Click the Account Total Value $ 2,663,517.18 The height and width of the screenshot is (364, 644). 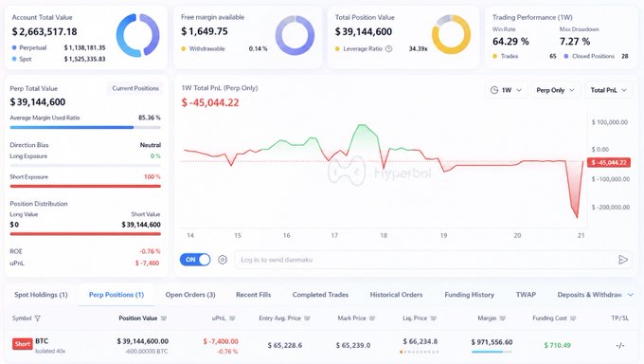point(45,31)
